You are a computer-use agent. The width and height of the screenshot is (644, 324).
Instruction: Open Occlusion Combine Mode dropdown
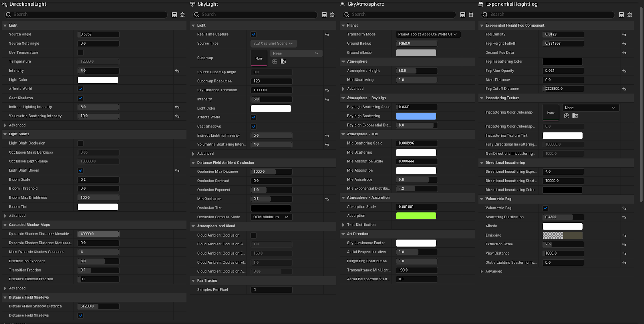click(x=271, y=217)
